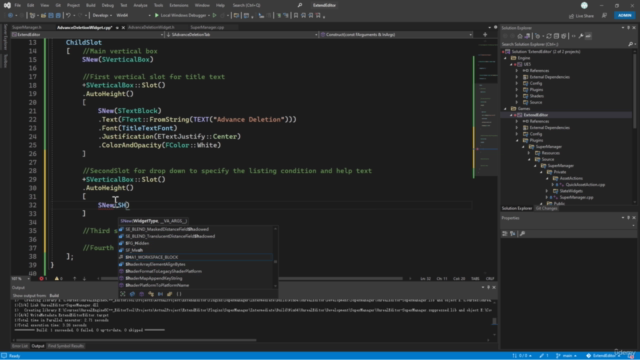Click the Feedback icon beside Live Share

[x=604, y=16]
